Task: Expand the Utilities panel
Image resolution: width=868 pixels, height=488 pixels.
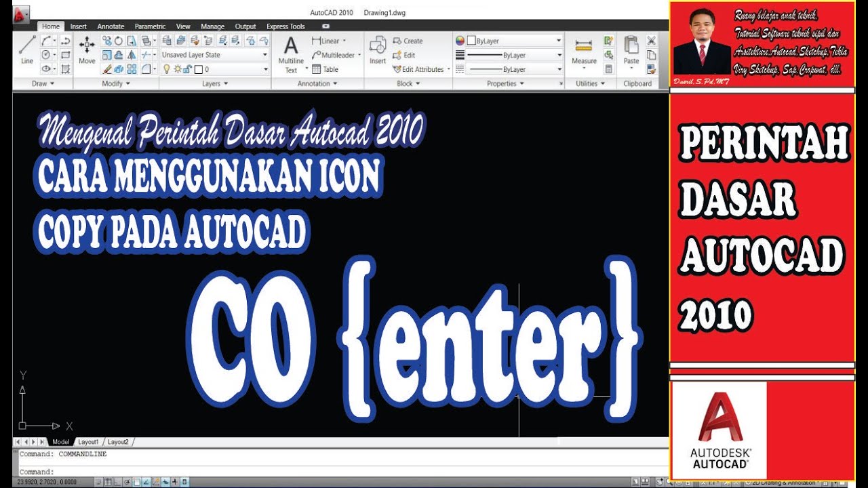Action: [x=590, y=84]
